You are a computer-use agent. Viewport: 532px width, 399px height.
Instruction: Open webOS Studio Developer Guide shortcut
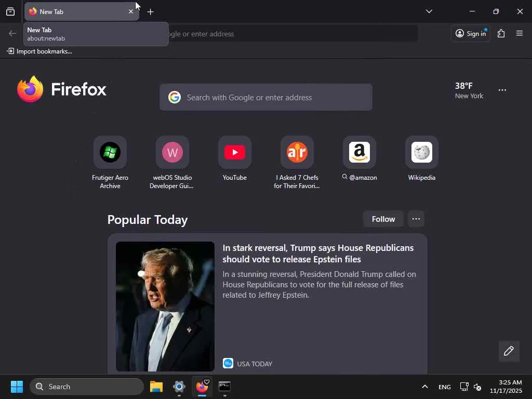(172, 163)
